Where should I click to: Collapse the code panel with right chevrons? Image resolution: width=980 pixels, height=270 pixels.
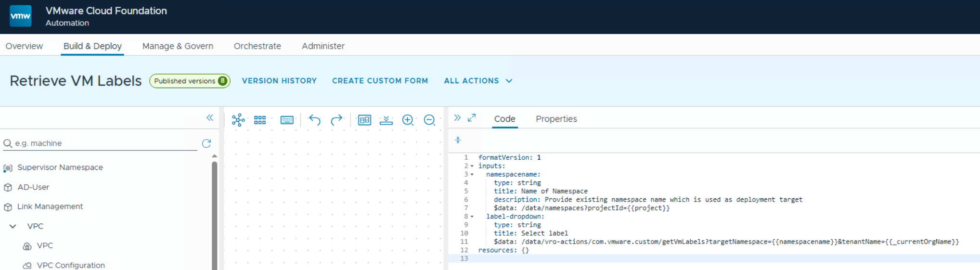click(x=457, y=117)
